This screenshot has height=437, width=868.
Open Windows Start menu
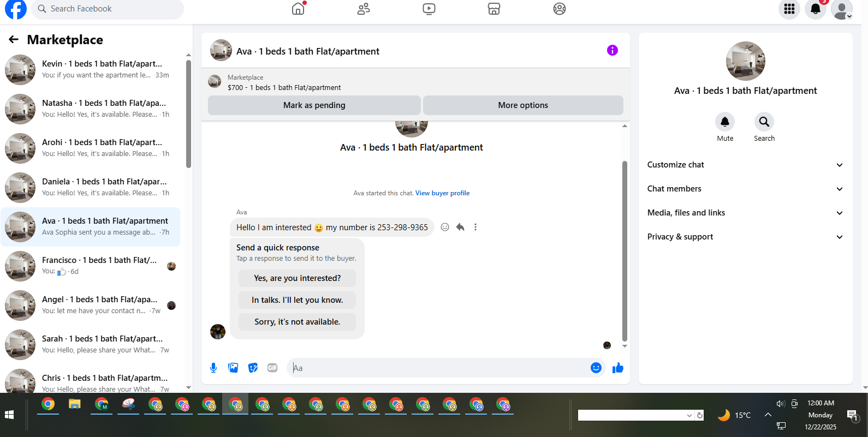click(9, 415)
